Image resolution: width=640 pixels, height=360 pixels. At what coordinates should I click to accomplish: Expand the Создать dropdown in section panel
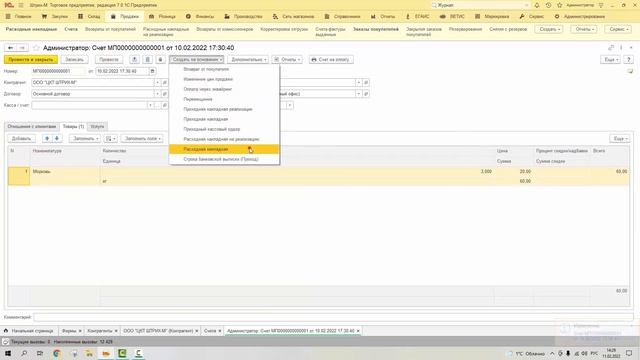click(x=549, y=29)
